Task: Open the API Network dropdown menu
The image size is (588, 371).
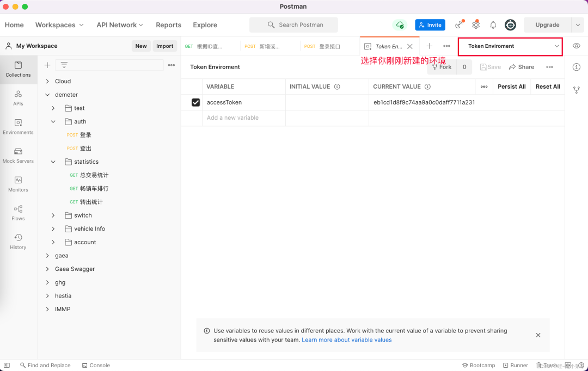Action: click(120, 24)
